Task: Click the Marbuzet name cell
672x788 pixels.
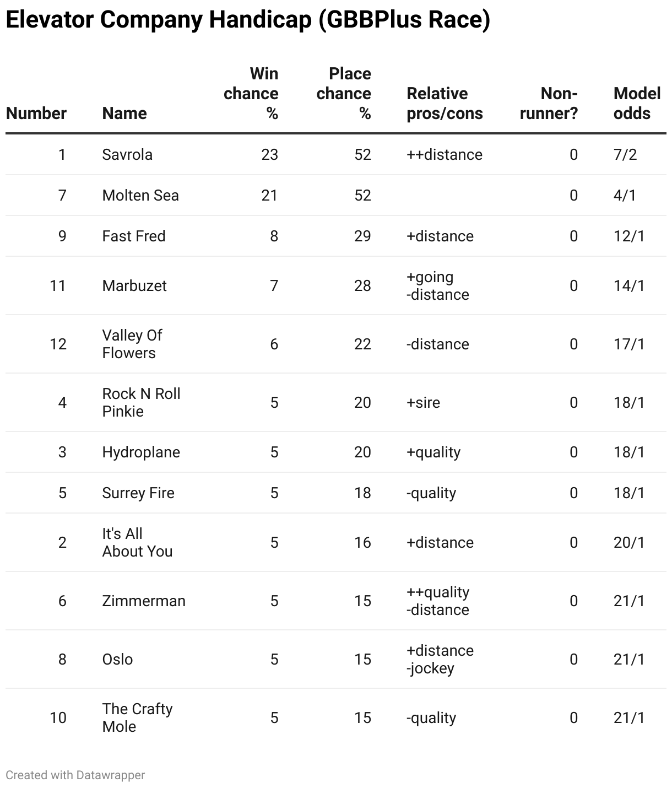Action: 134,286
